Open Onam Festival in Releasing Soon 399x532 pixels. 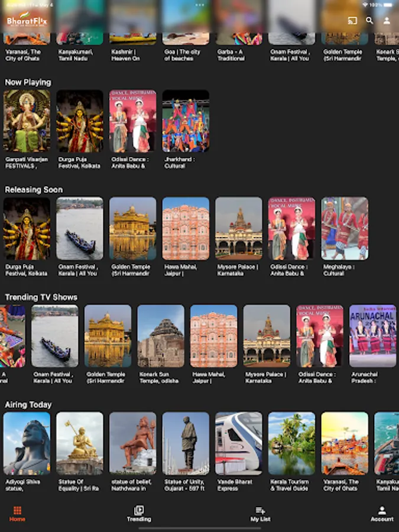(x=80, y=229)
